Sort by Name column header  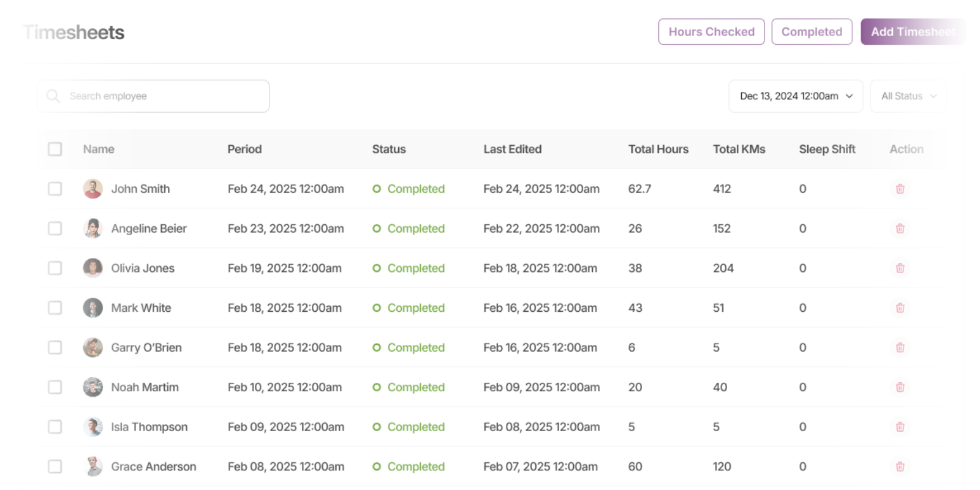99,149
